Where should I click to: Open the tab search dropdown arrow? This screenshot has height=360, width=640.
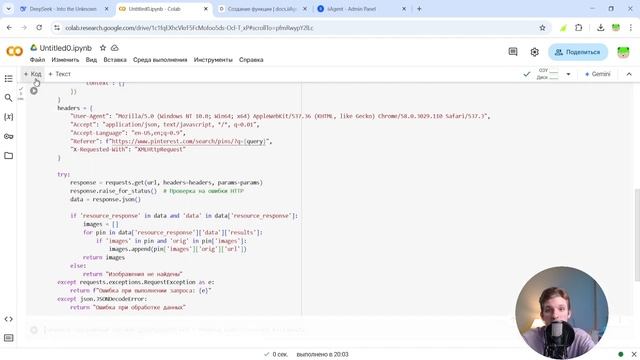point(8,9)
